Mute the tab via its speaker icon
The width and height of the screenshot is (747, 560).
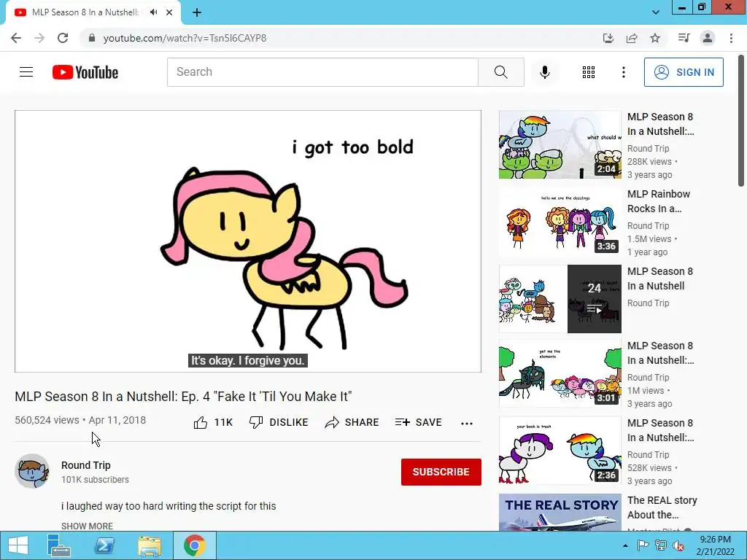pyautogui.click(x=153, y=12)
